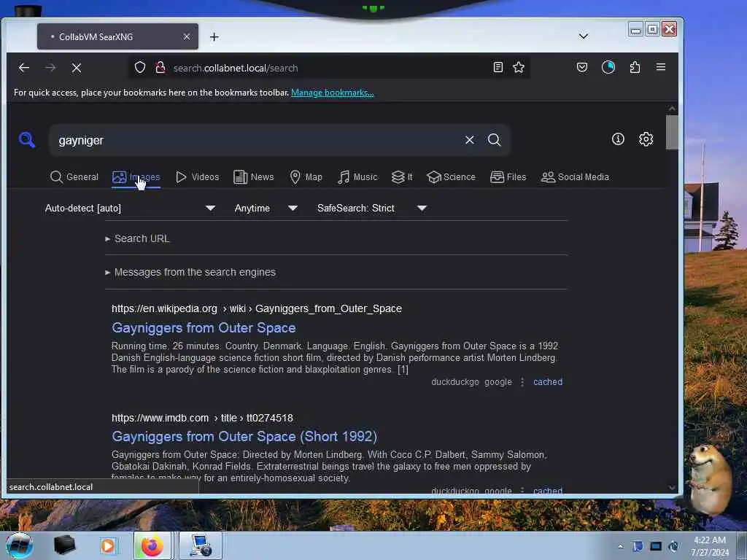Focus the browser address bar
The height and width of the screenshot is (560, 747).
pyautogui.click(x=329, y=68)
